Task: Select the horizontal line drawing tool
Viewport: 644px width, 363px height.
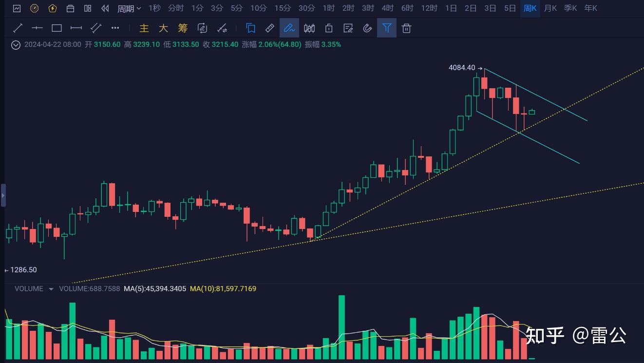Action: (37, 28)
